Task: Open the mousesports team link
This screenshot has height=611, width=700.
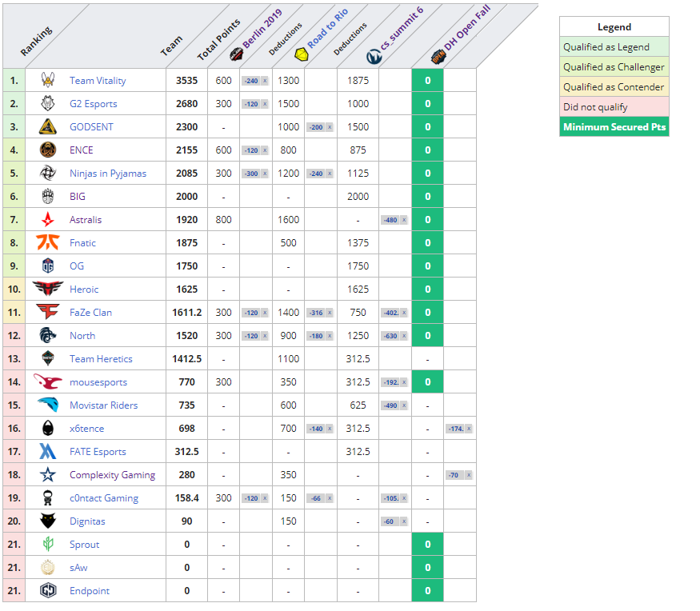Action: click(x=98, y=382)
